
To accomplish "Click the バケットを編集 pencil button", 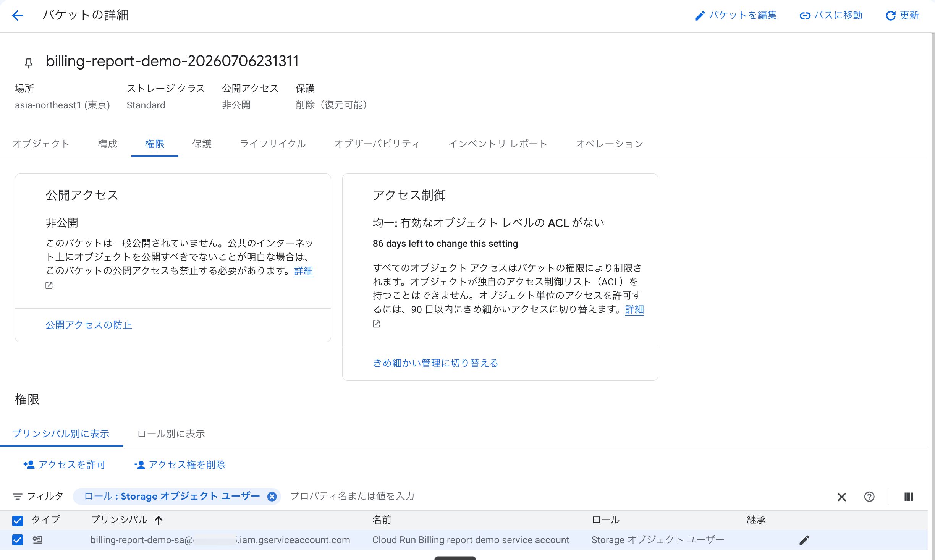I will pyautogui.click(x=736, y=15).
